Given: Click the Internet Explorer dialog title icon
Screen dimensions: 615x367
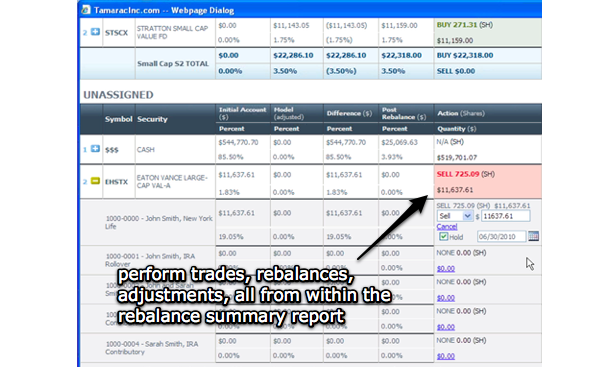Looking at the screenshot, I should (x=86, y=10).
